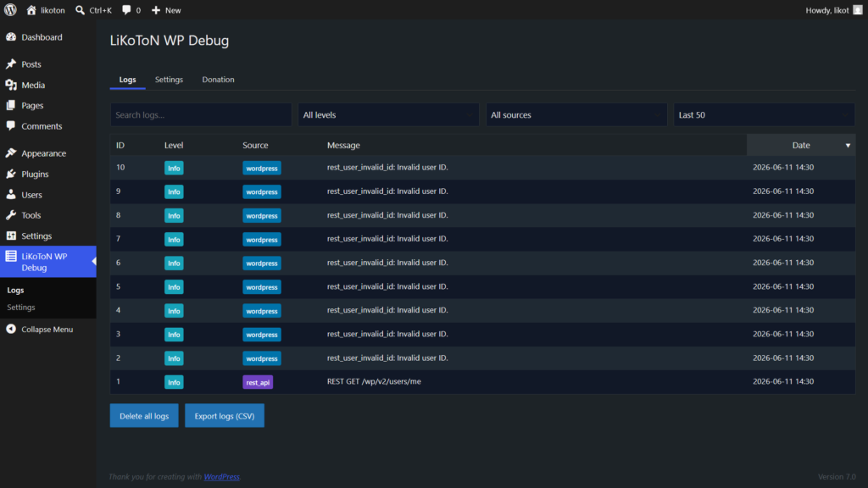Click the rest_api source badge in row 1
The height and width of the screenshot is (488, 868).
point(258,382)
